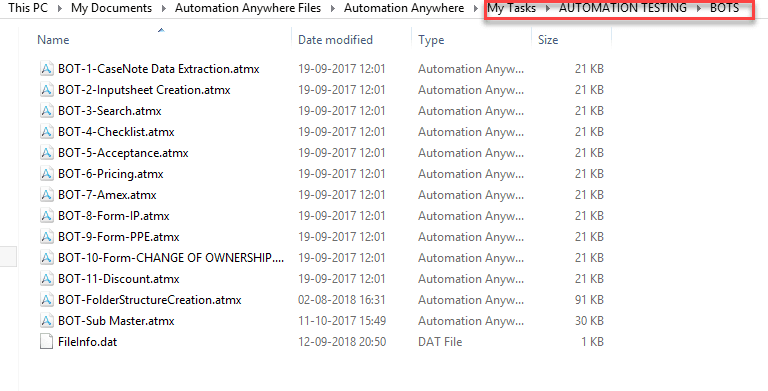
Task: Open AUTOMATION TESTING breadcrumb folder
Action: click(x=623, y=8)
